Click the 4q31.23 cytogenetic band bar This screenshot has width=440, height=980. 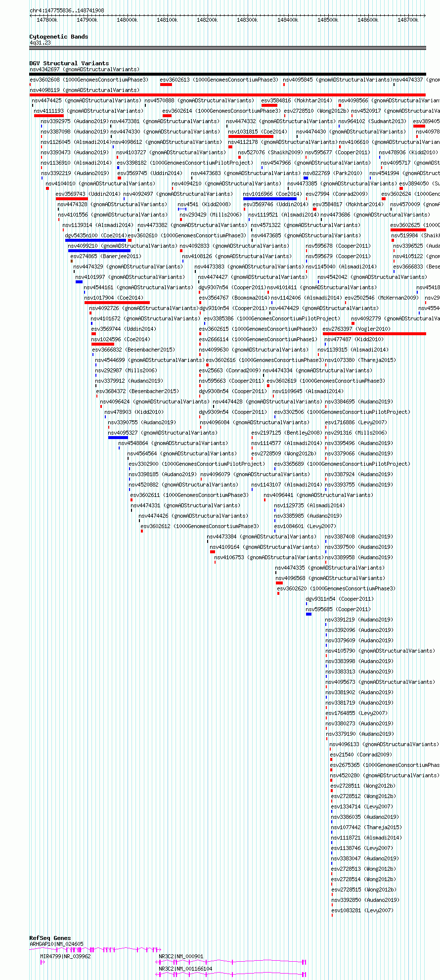coord(227,48)
